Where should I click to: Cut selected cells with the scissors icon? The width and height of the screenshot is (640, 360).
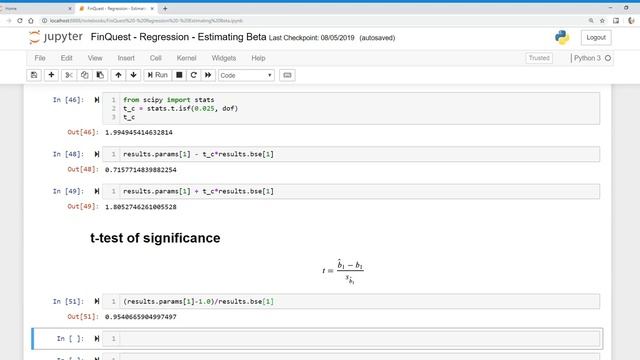tap(69, 75)
